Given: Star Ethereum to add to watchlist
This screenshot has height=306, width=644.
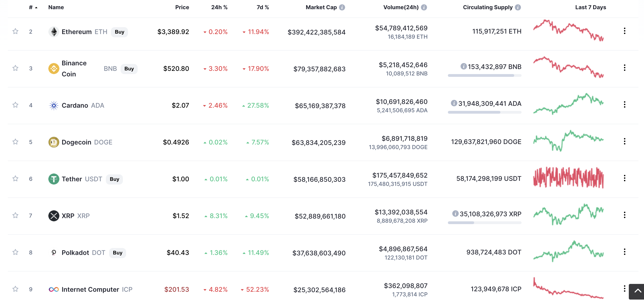Looking at the screenshot, I should coord(15,31).
